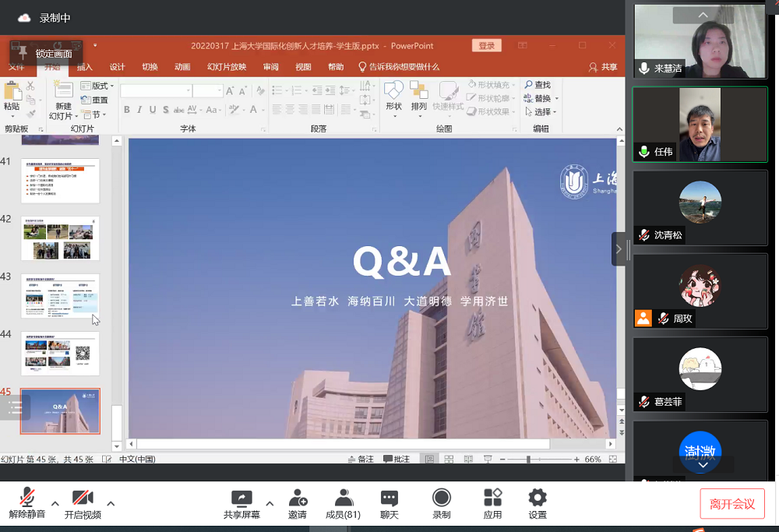This screenshot has width=779, height=532.
Task: Toggle Bold formatting
Action: click(x=127, y=110)
